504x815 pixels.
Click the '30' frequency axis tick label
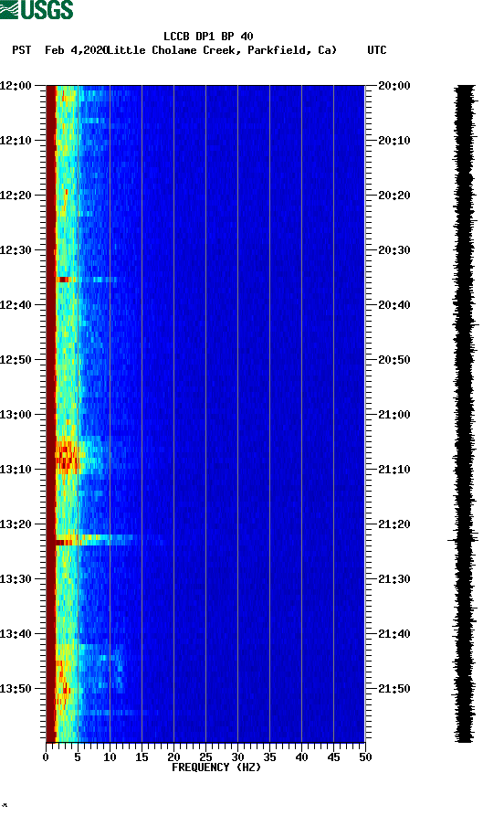[238, 757]
